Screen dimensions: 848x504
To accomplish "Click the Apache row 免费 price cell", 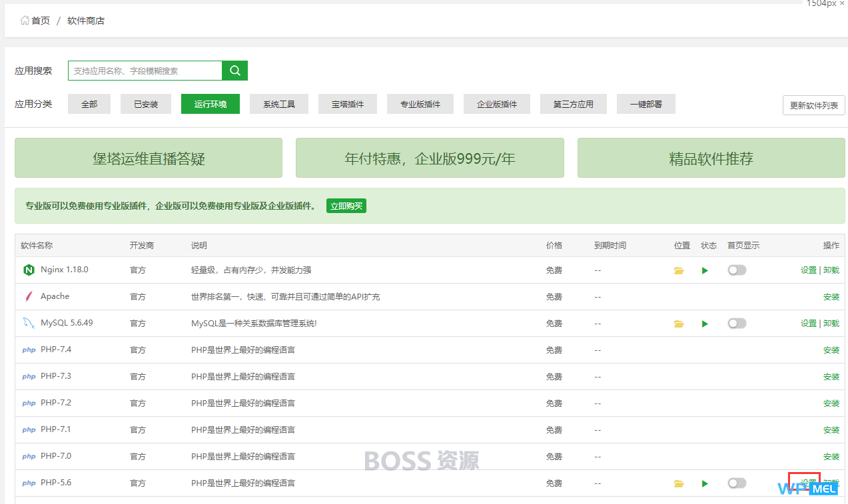I will [554, 297].
